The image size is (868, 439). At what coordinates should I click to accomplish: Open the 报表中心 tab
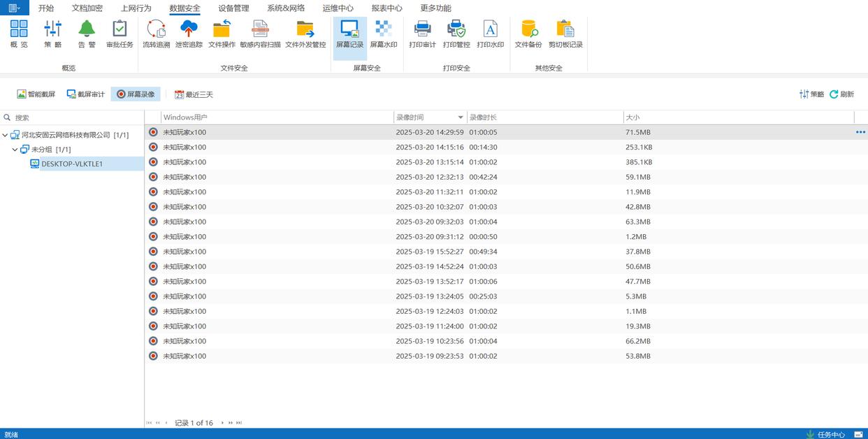click(x=386, y=8)
